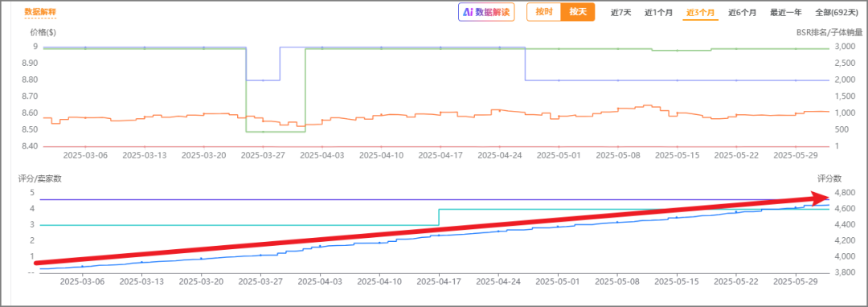Viewport: 868px width, 307px height.
Task: Click the 2025-04-10 date on lower chart
Action: click(x=379, y=281)
